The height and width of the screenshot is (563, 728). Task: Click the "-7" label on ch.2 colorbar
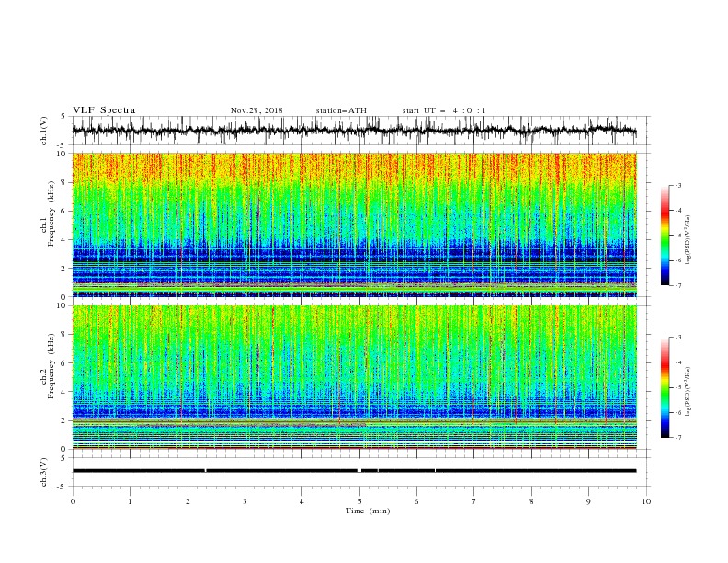[x=677, y=437]
